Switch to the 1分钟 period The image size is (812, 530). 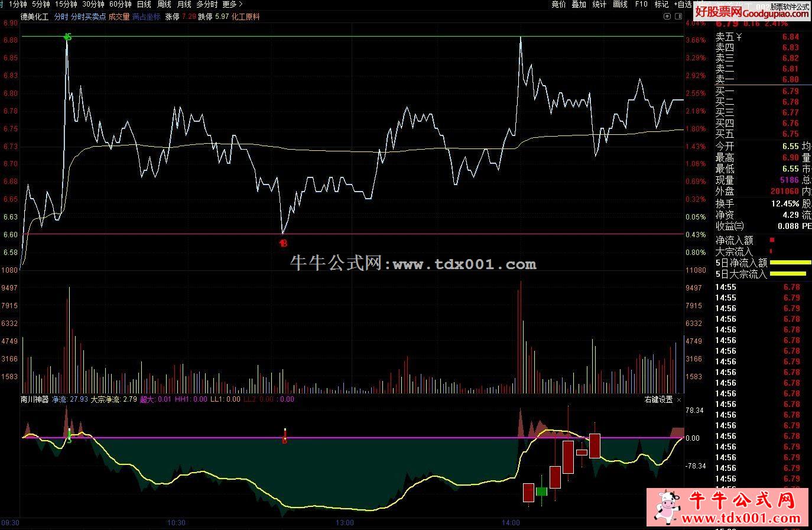[18, 4]
